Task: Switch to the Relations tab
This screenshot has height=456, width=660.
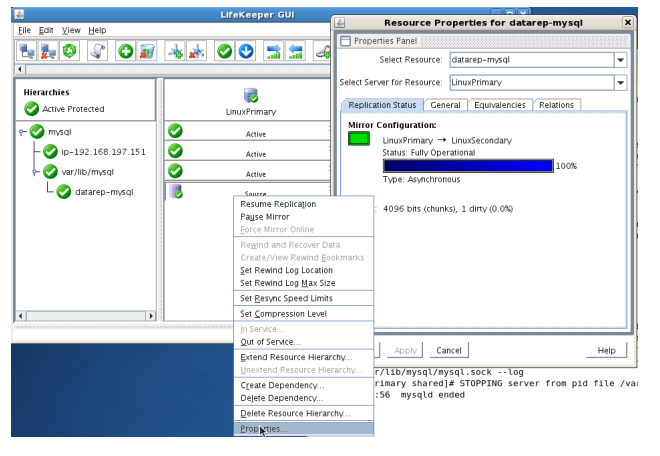Action: coord(556,105)
